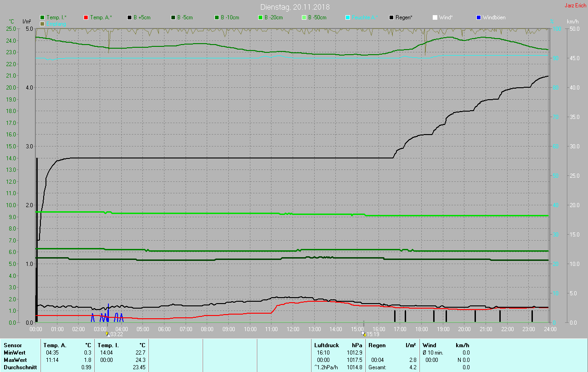Click the MinWert row label

click(16, 353)
